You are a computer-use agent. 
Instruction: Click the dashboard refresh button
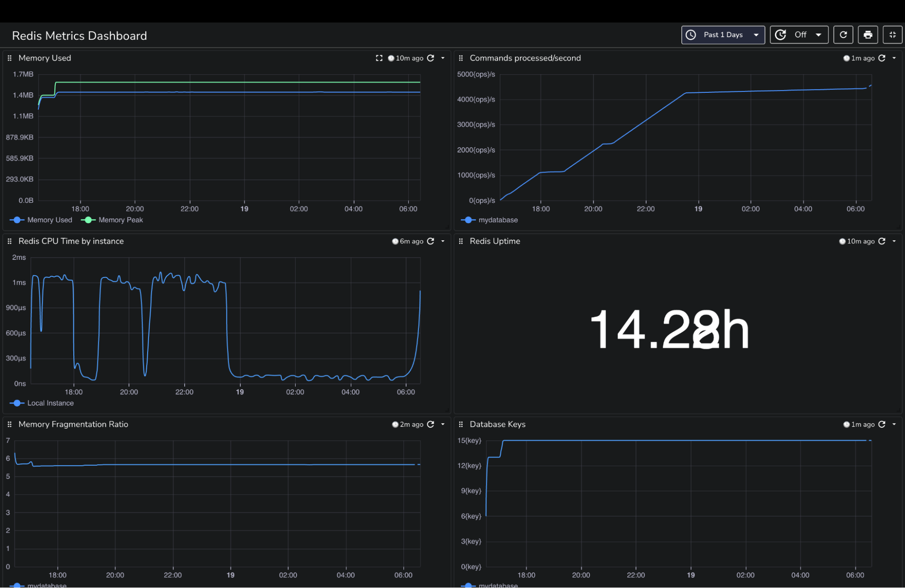click(x=843, y=35)
